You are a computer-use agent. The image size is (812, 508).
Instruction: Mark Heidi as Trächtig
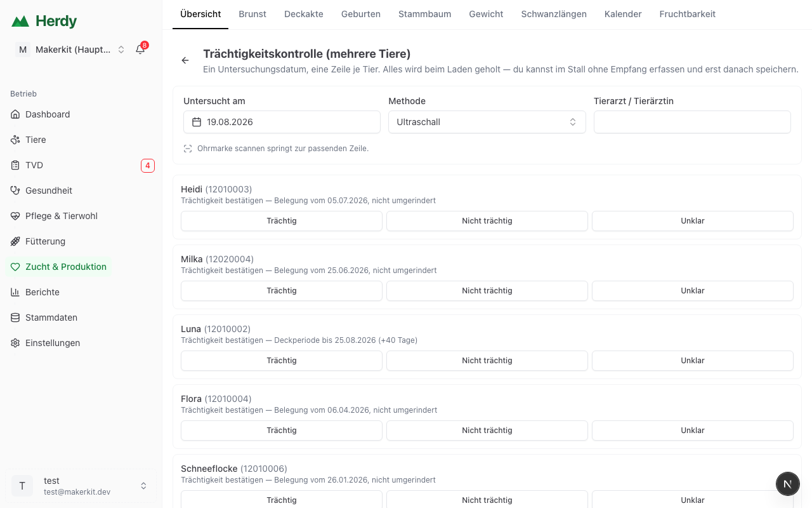[x=282, y=221]
